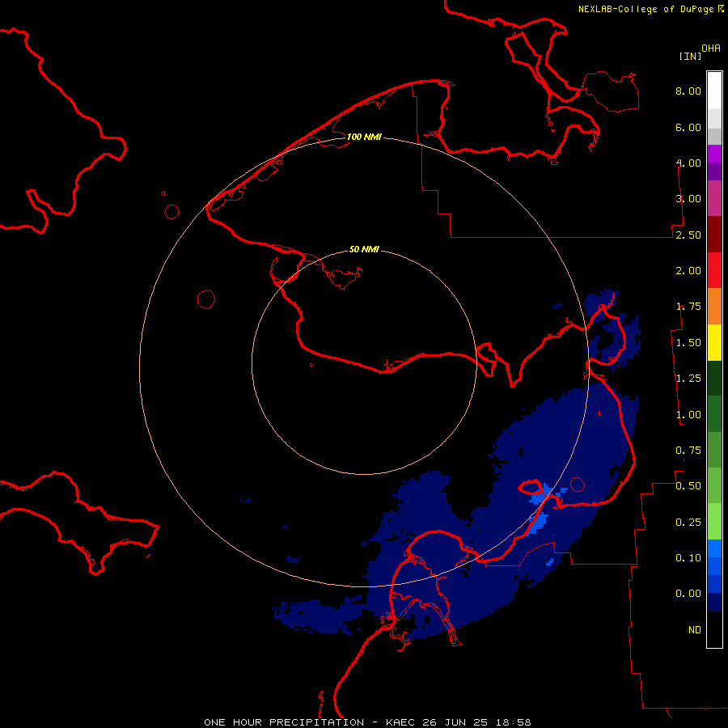Click the 4.00 legend value
728x728 pixels.
click(688, 163)
